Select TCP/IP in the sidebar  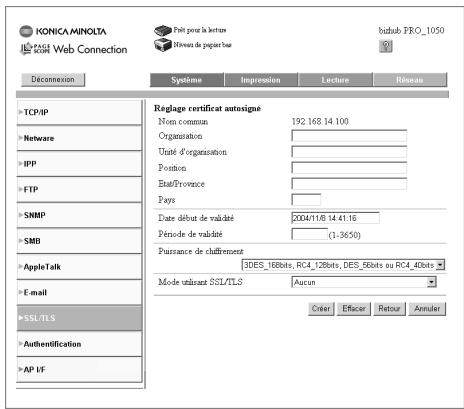pos(79,112)
